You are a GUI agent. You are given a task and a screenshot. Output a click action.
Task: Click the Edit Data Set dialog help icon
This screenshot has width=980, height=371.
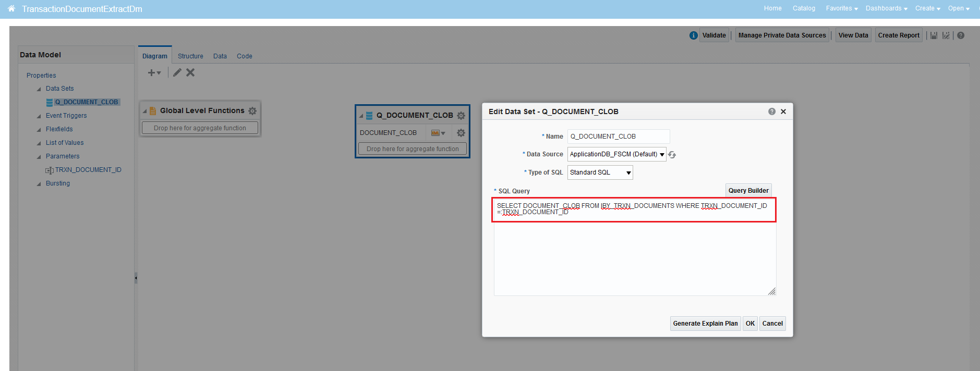click(772, 112)
